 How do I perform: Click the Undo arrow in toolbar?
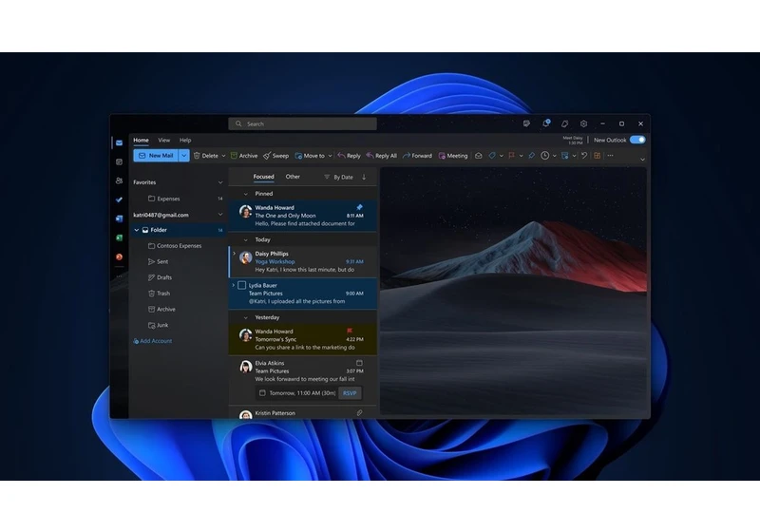point(584,156)
